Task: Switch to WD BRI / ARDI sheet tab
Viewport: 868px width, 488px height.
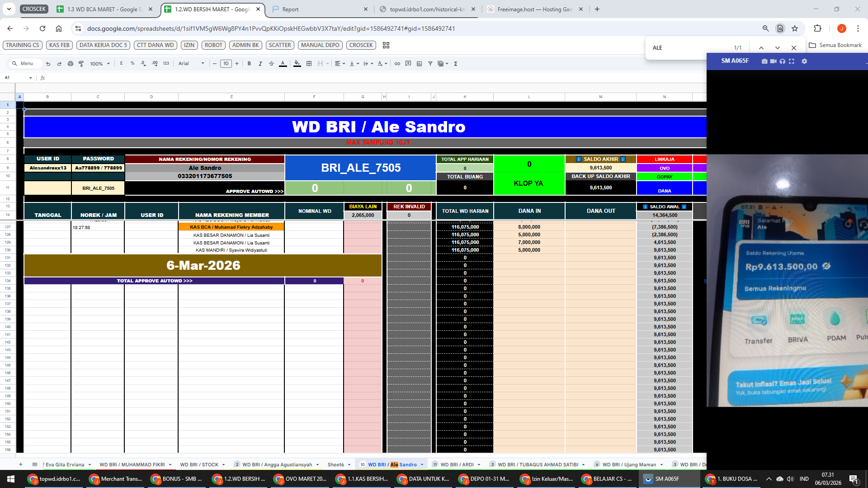Action: [457, 465]
